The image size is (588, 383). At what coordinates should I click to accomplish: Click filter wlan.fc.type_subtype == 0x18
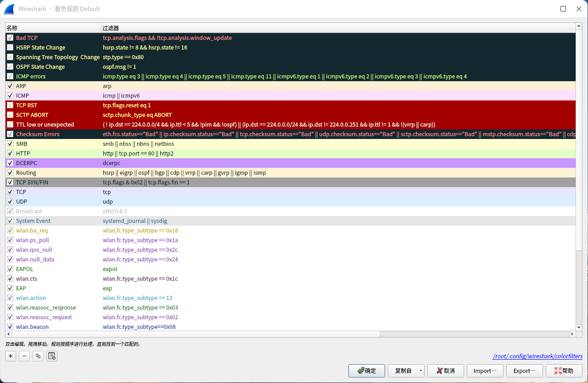click(x=140, y=231)
